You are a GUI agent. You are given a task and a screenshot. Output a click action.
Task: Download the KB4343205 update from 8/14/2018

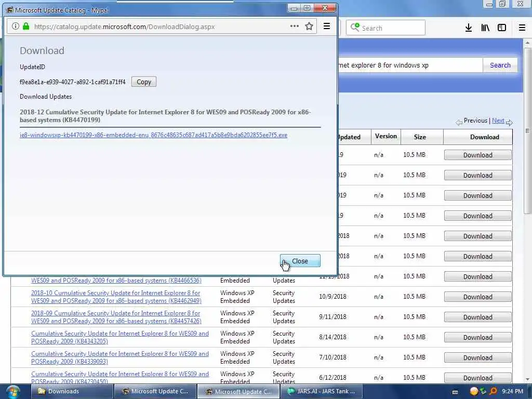point(478,337)
